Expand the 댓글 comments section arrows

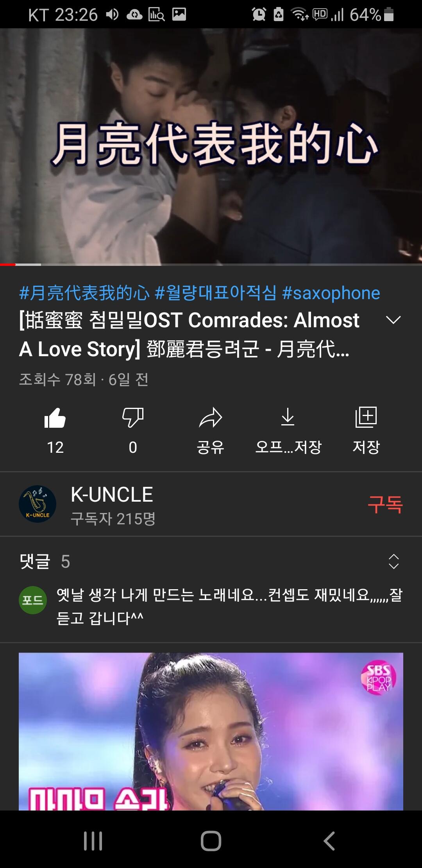click(x=394, y=561)
